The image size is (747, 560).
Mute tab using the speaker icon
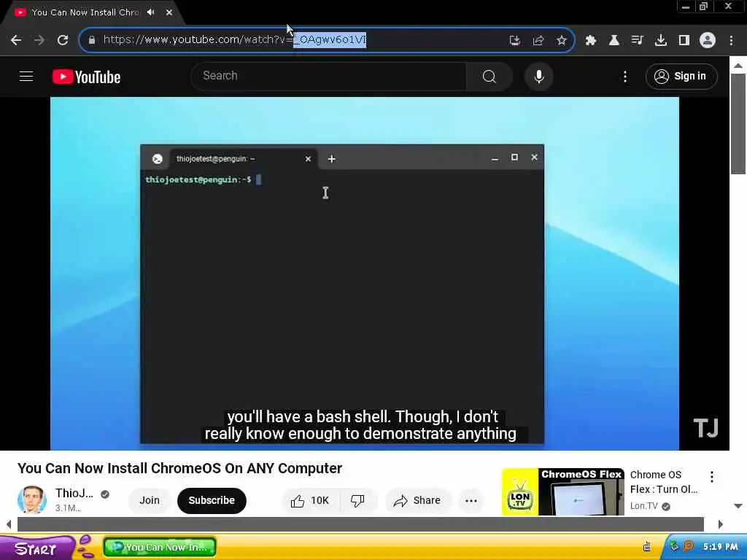(151, 12)
